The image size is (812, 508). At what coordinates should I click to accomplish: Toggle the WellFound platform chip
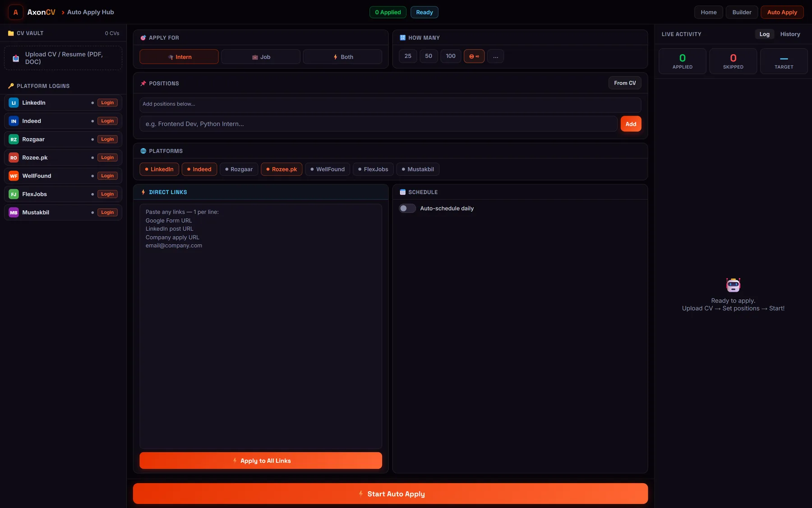pos(328,169)
